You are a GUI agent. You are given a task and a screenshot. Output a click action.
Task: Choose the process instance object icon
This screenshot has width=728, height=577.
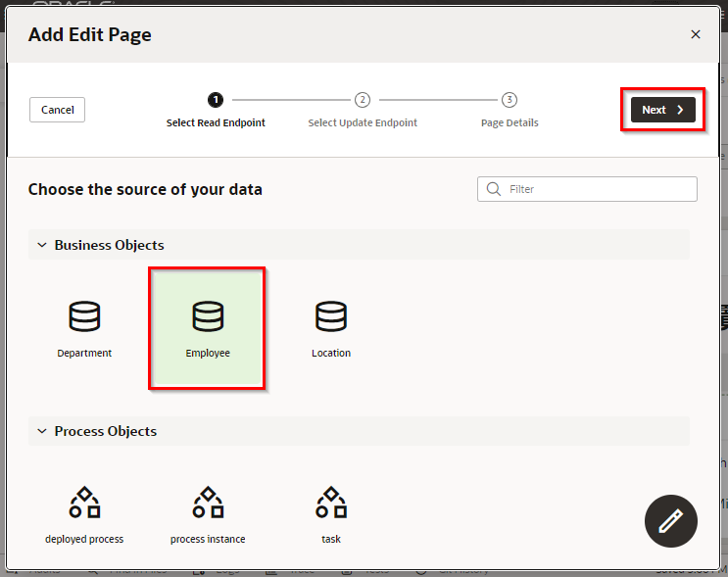pos(208,502)
